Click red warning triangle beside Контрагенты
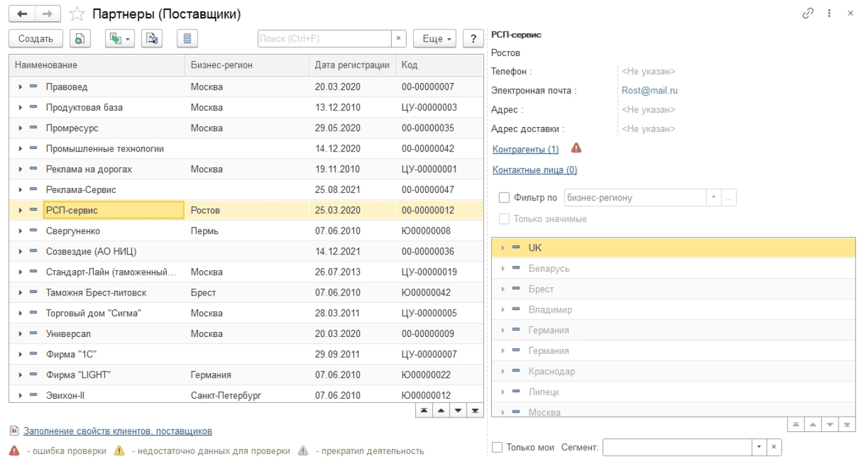Screen dimensions: 868x464 coord(576,148)
